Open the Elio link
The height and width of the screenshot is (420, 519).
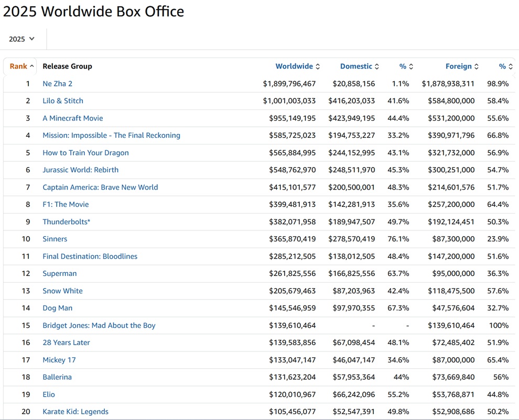(x=49, y=394)
